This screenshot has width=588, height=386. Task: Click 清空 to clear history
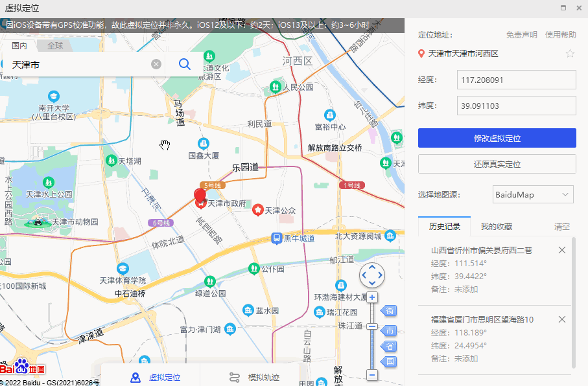(562, 226)
